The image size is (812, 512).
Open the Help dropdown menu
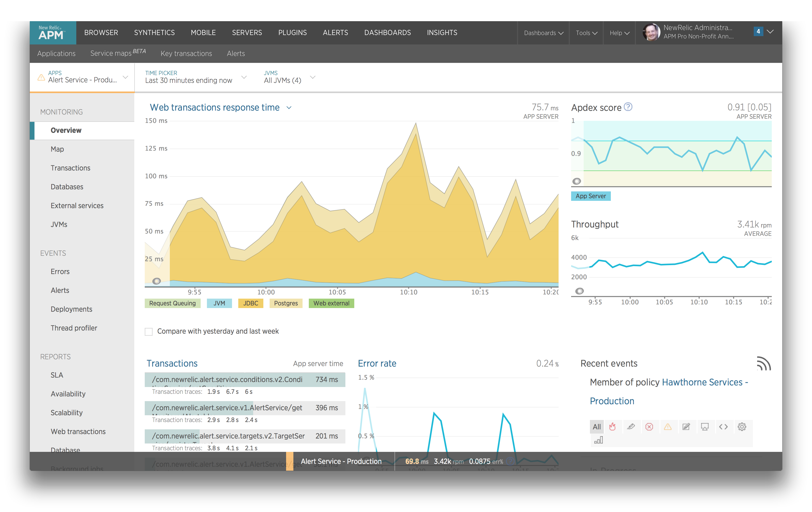tap(619, 33)
